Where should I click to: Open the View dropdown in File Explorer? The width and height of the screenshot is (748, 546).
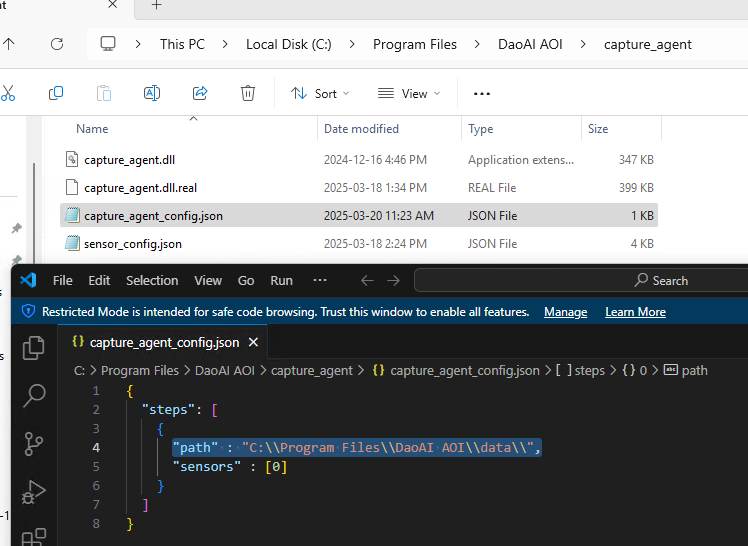tap(408, 93)
